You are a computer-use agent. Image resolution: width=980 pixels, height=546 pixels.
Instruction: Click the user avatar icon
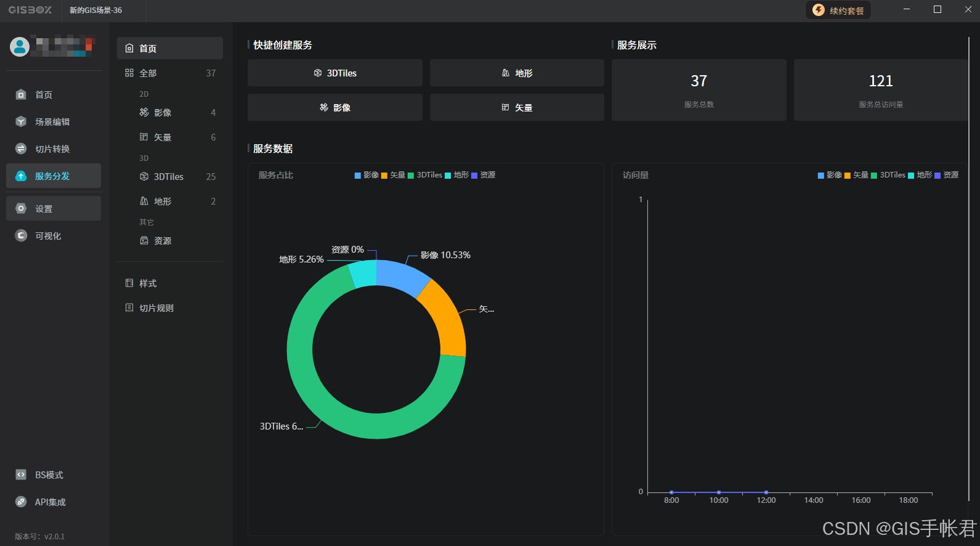(x=20, y=47)
